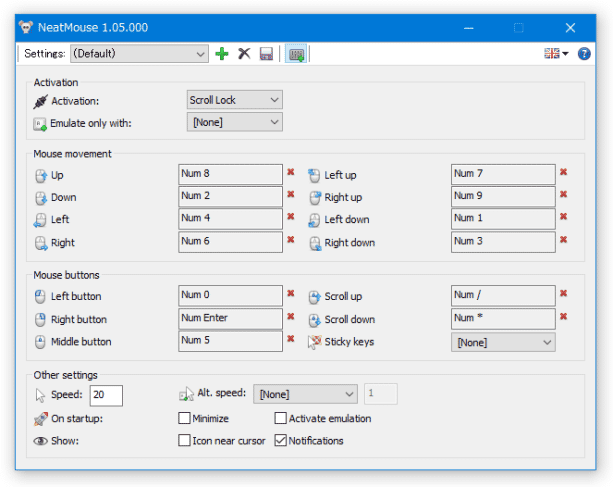Clear the Scroll up binding red X

pos(563,294)
